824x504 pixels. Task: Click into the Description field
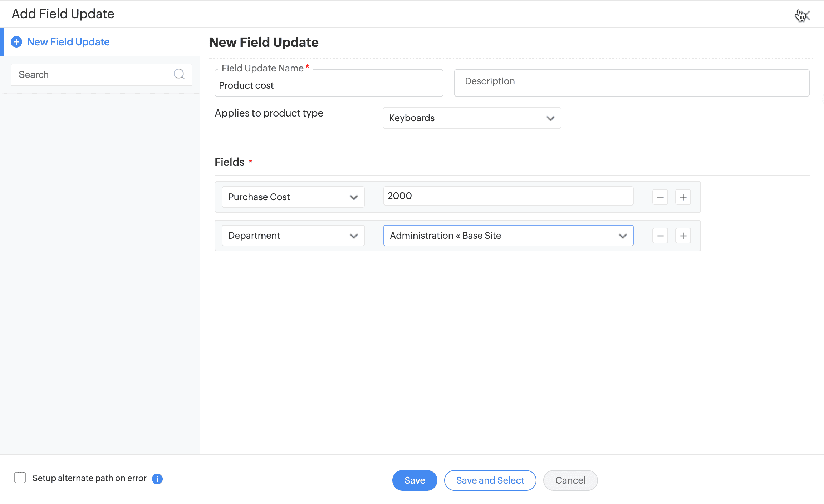[631, 83]
